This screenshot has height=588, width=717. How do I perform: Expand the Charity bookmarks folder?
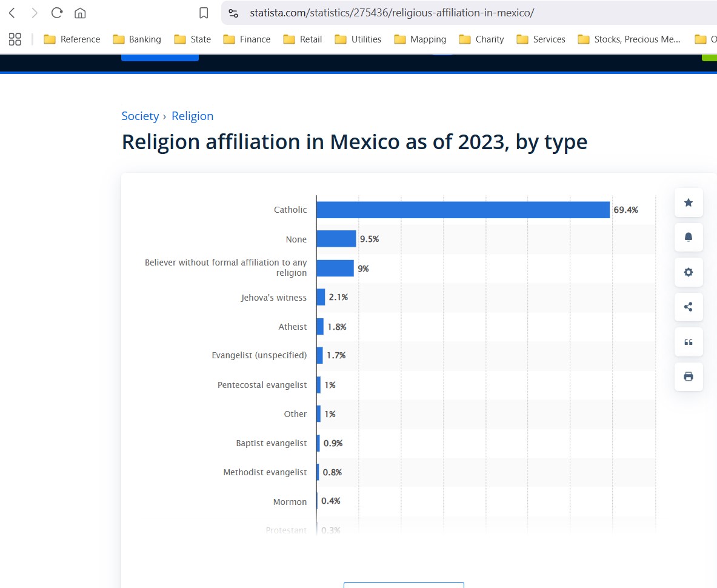[x=481, y=39]
